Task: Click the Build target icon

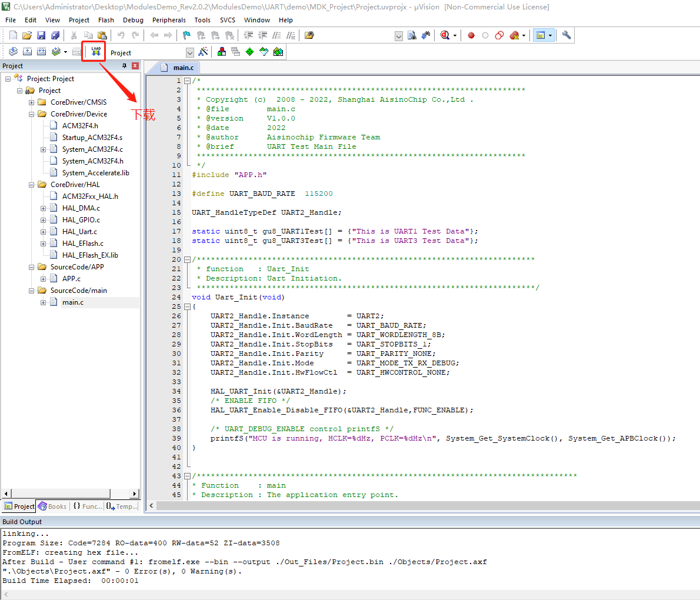Action: pos(27,52)
